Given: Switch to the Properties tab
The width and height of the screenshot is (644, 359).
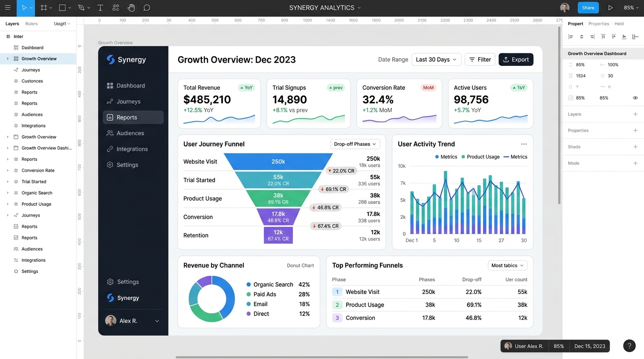Looking at the screenshot, I should 599,24.
